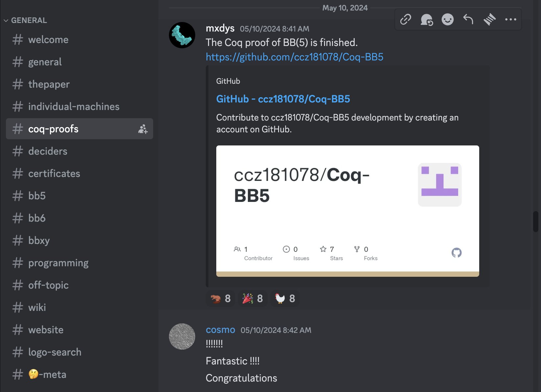Open the bb5 channel
This screenshot has width=541, height=392.
coord(80,196)
